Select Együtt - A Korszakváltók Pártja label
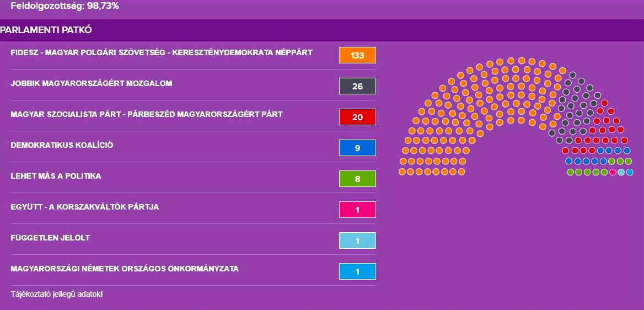The height and width of the screenshot is (310, 644). (85, 207)
